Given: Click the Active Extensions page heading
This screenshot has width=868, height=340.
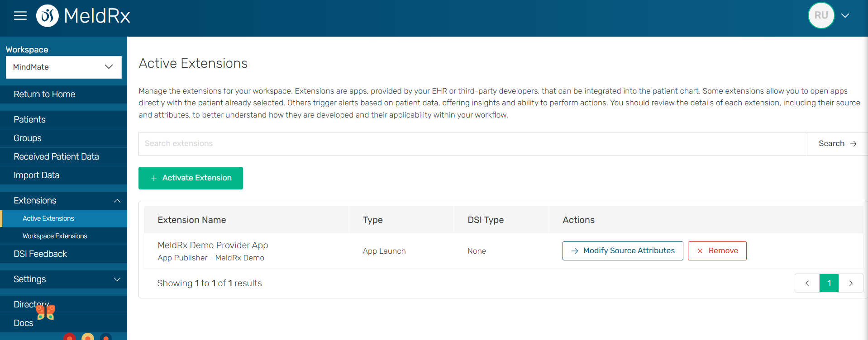Looking at the screenshot, I should (x=193, y=63).
